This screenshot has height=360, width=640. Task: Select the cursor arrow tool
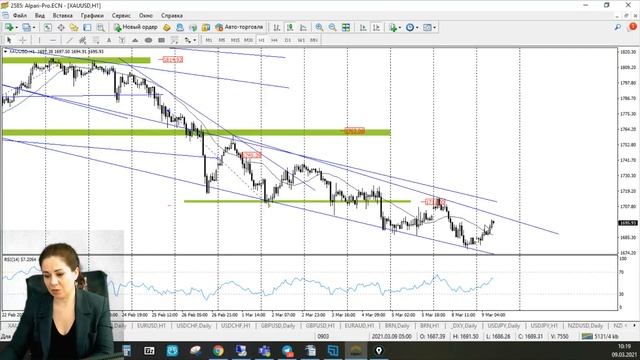pos(9,40)
